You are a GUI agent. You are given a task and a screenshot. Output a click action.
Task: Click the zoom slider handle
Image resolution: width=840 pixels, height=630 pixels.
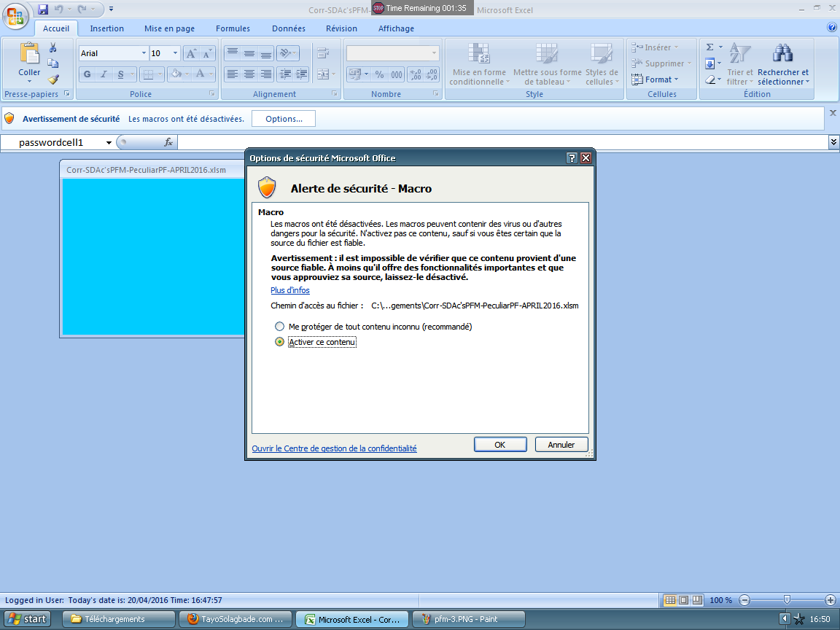pos(787,600)
